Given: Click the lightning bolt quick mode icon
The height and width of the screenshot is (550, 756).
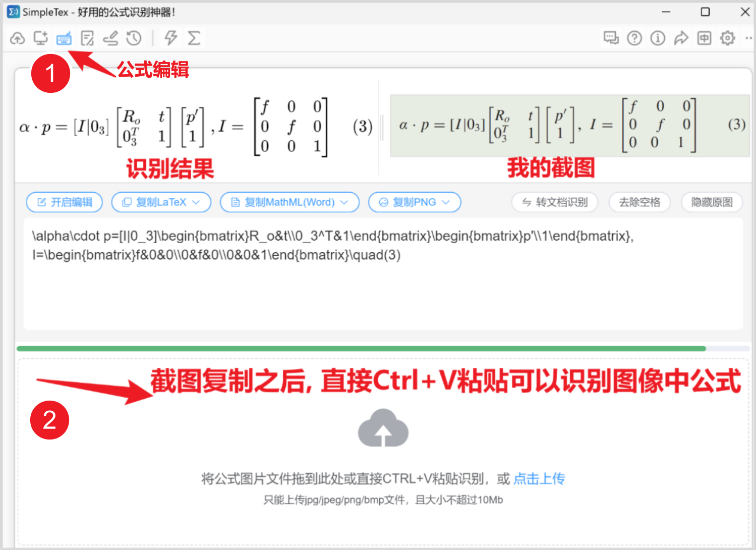Looking at the screenshot, I should (x=171, y=38).
